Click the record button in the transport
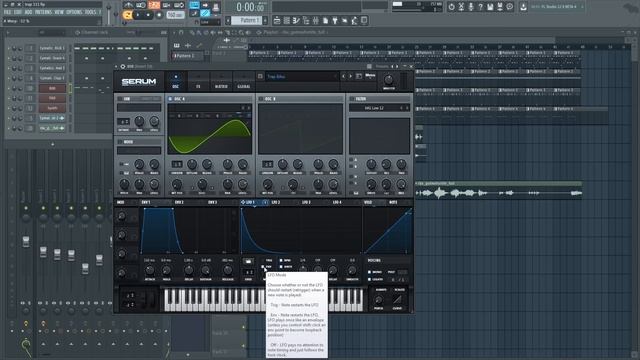The width and height of the screenshot is (640, 360). pyautogui.click(x=159, y=15)
